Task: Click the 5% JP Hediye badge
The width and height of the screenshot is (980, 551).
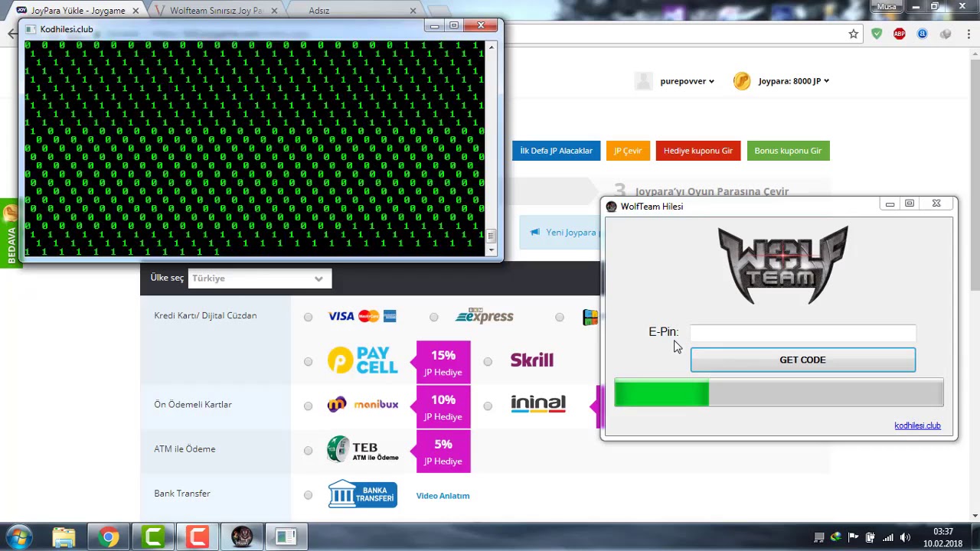Action: (443, 451)
